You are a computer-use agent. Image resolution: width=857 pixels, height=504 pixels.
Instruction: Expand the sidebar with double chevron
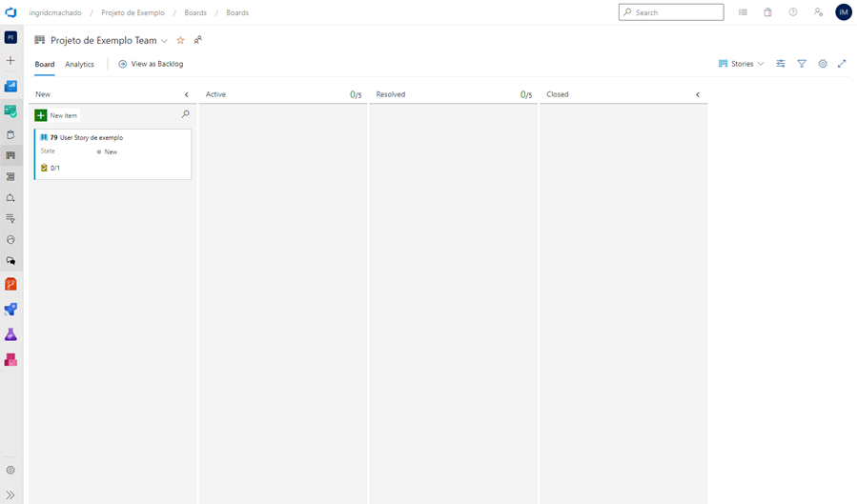point(10,495)
